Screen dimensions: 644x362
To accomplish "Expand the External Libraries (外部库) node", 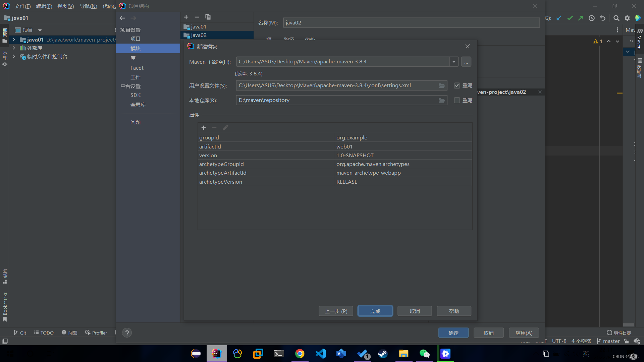I will pyautogui.click(x=14, y=48).
